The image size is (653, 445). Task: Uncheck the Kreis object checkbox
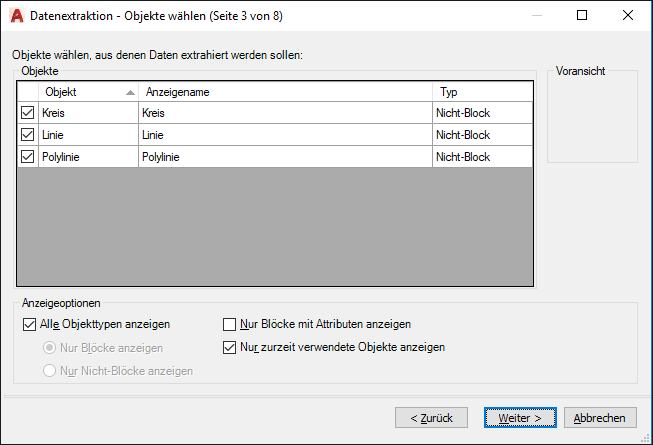click(27, 113)
